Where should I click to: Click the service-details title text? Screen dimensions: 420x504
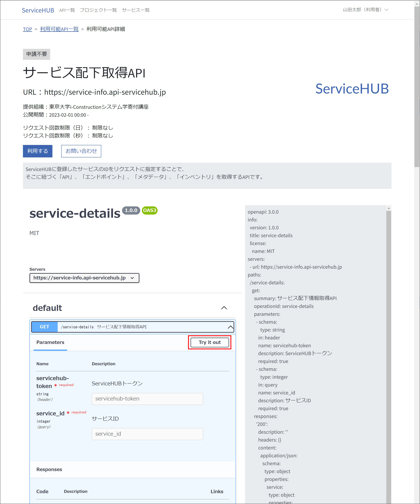pyautogui.click(x=75, y=213)
